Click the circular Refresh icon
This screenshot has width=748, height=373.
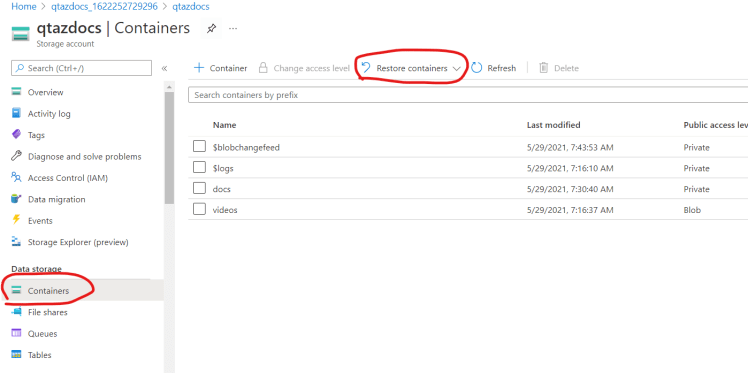click(x=477, y=68)
